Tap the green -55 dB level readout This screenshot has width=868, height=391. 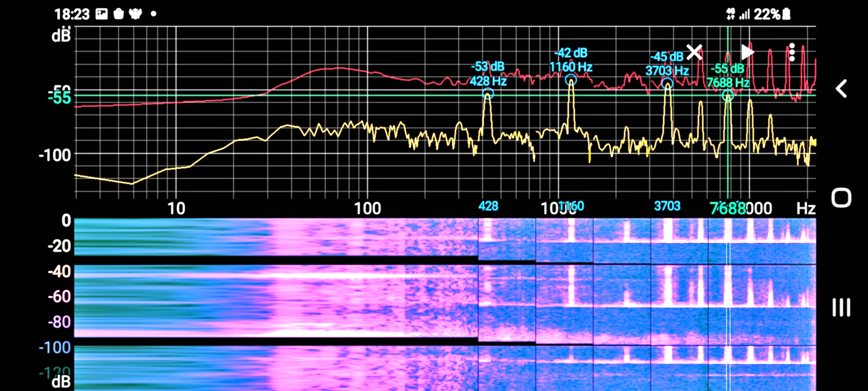[60, 98]
